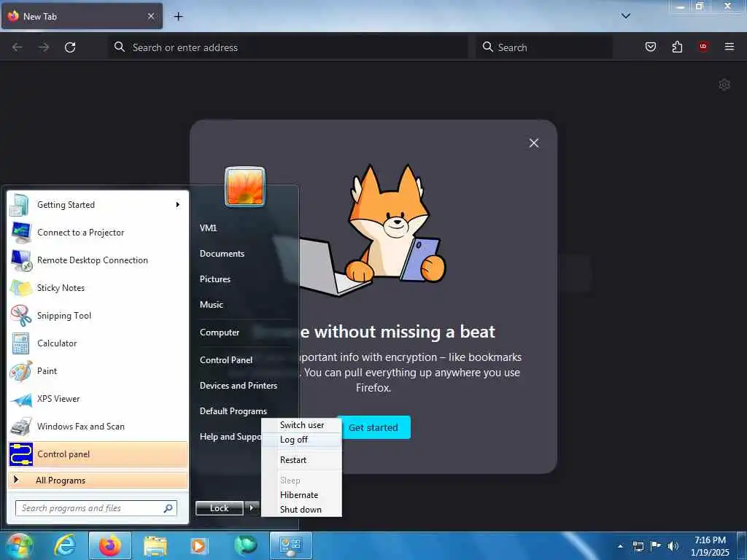The width and height of the screenshot is (747, 560).
Task: Select Restart option
Action: pyautogui.click(x=301, y=460)
